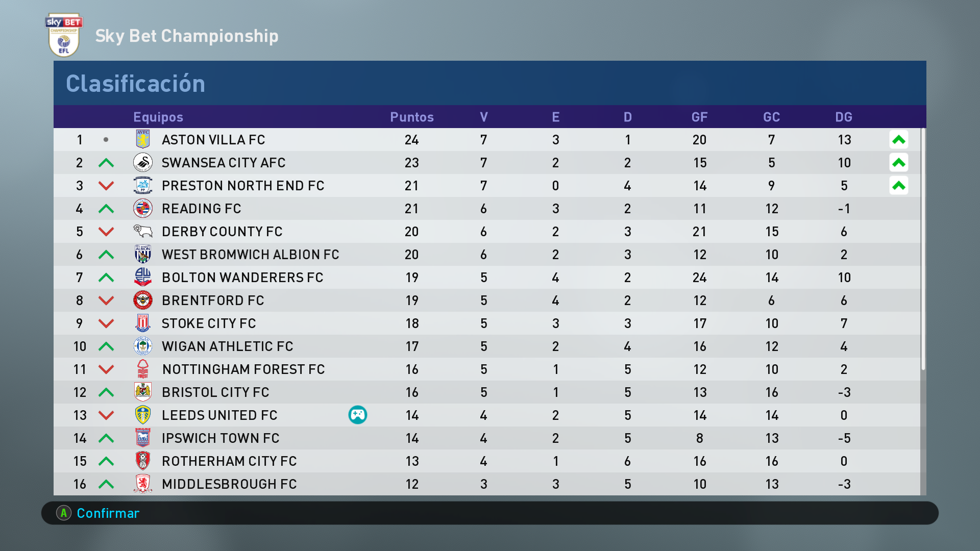Click the Derby County ram crest
Image resolution: width=980 pixels, height=551 pixels.
(143, 231)
